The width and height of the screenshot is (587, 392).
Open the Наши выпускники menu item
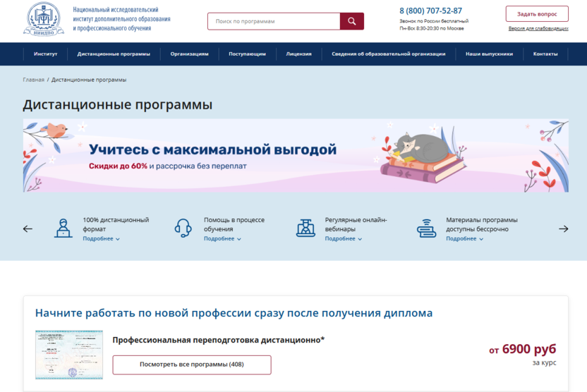490,54
